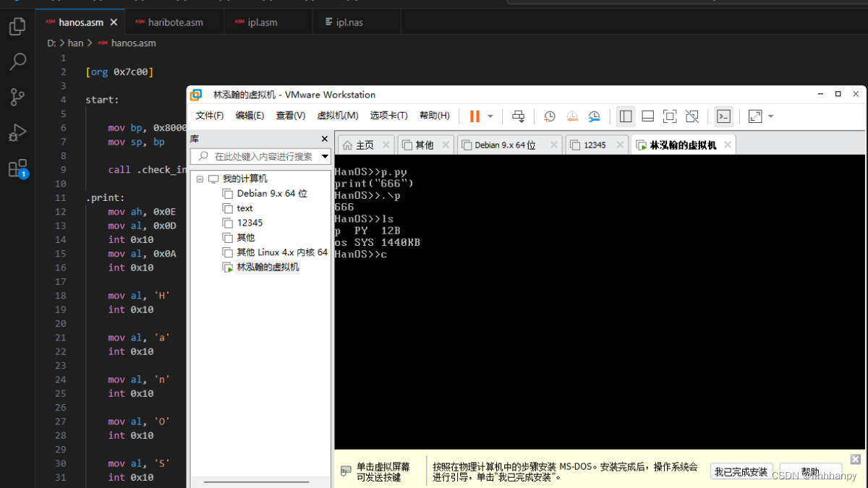Close the 12345 tab
868x488 pixels.
(x=618, y=145)
